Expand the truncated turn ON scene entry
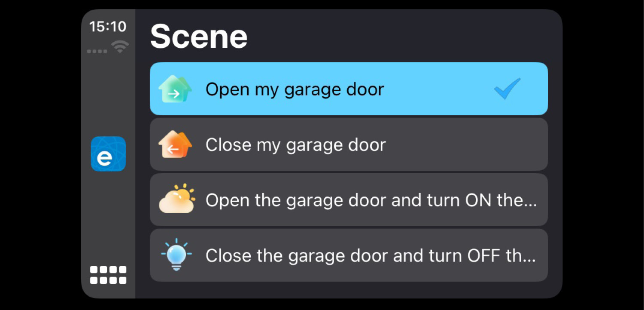Image resolution: width=644 pixels, height=310 pixels. tap(349, 200)
